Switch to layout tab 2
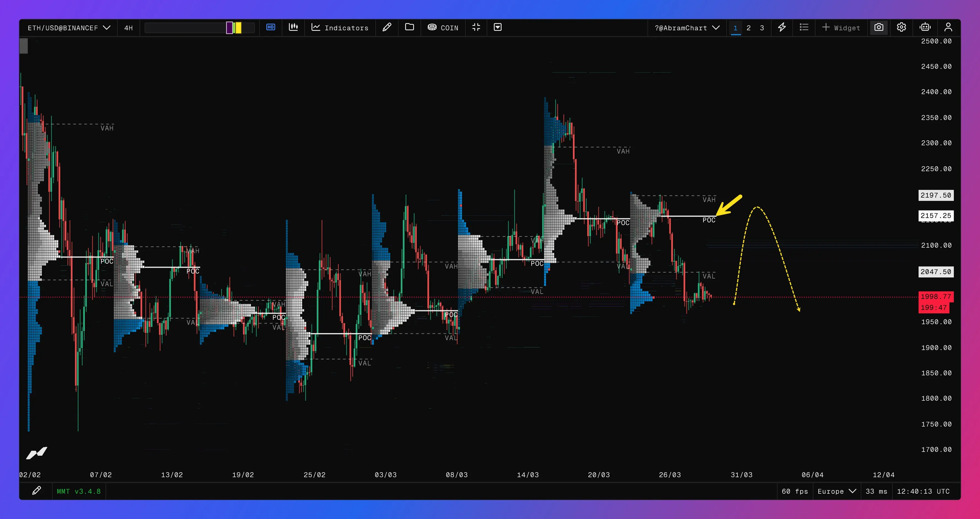The image size is (980, 519). click(x=748, y=28)
